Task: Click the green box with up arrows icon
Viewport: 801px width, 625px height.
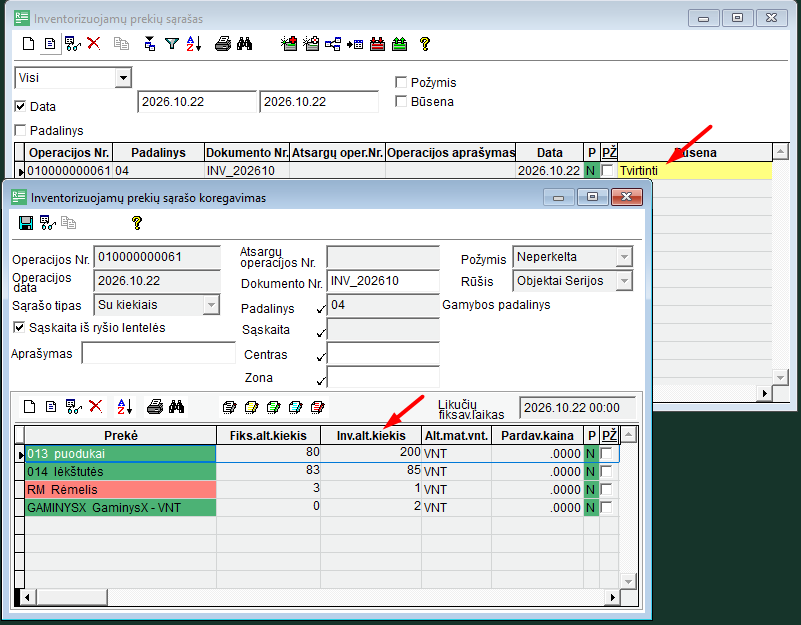Action: tap(399, 44)
